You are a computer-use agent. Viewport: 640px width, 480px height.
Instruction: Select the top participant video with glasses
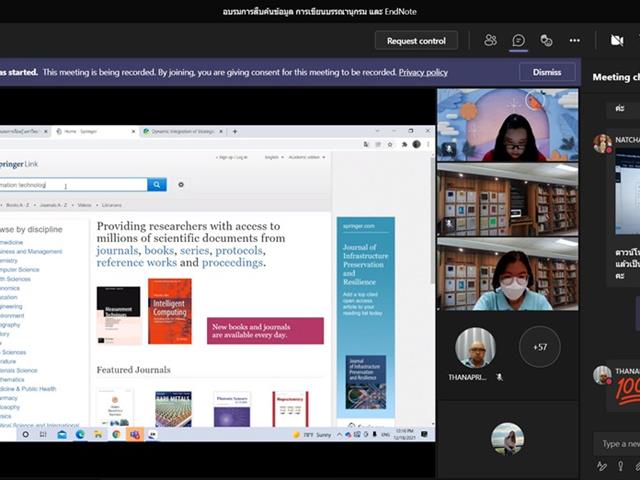508,125
